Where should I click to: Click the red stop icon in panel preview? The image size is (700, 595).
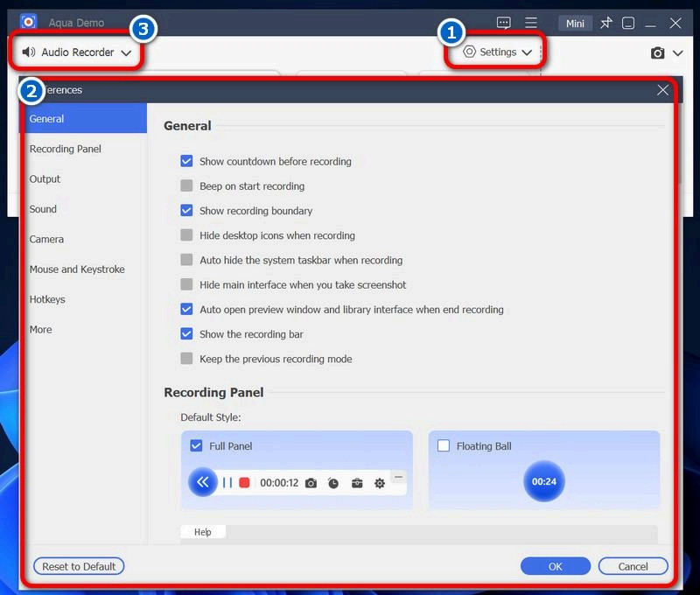click(244, 482)
